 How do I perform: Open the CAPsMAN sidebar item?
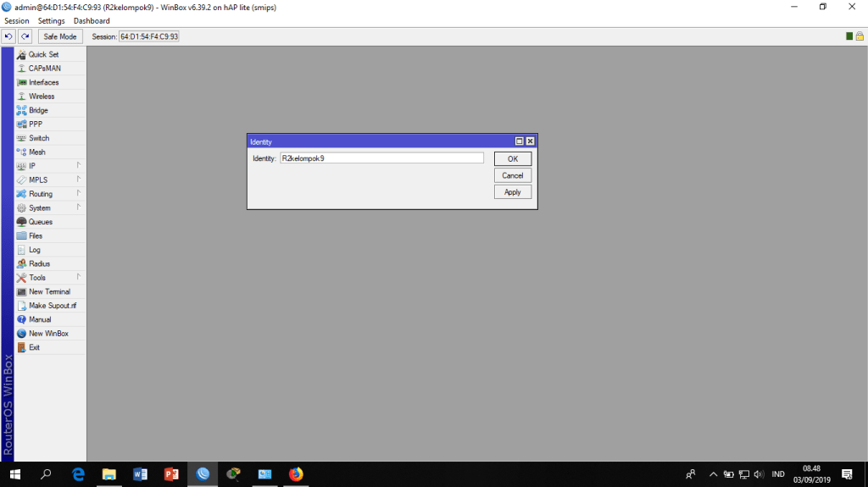coord(44,69)
